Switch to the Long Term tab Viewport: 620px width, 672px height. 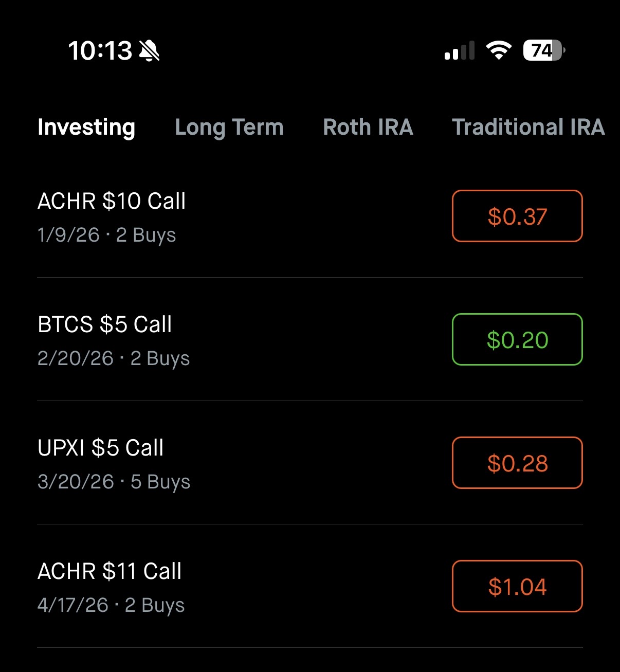click(229, 127)
